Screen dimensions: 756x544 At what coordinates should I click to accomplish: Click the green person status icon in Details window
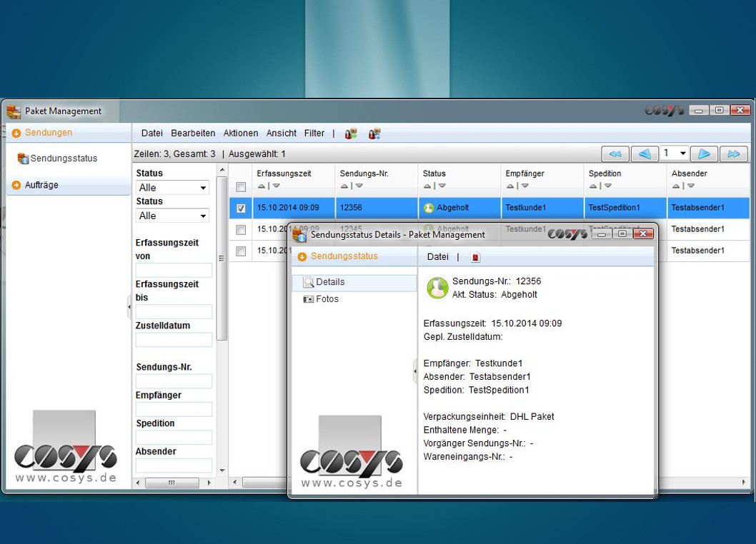point(437,288)
